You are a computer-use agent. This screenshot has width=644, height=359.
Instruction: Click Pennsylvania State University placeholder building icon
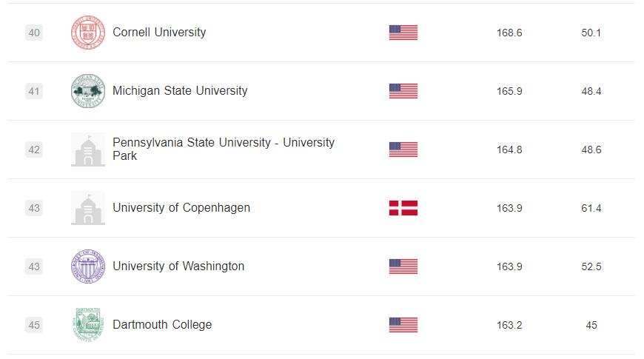[x=88, y=150]
